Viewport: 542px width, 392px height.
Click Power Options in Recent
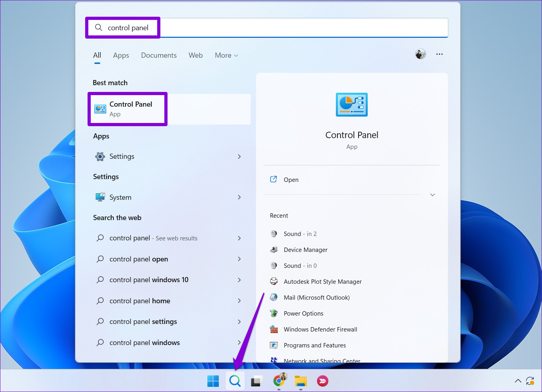[x=303, y=313]
